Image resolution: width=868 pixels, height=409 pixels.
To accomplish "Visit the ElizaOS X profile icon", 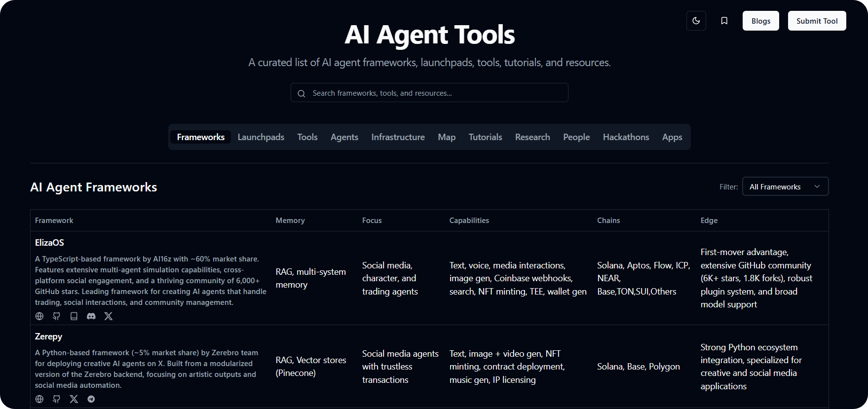I will (x=109, y=316).
